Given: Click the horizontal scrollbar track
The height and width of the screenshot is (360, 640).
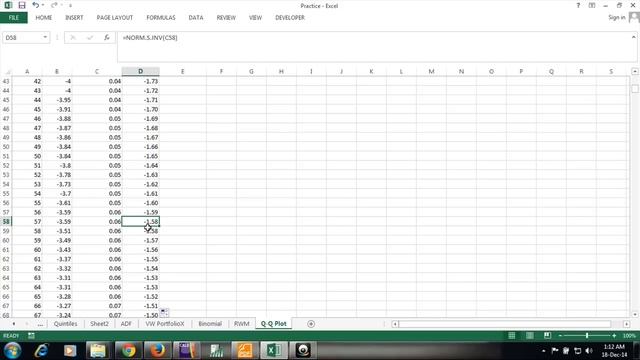Looking at the screenshot, I should click(x=504, y=324).
